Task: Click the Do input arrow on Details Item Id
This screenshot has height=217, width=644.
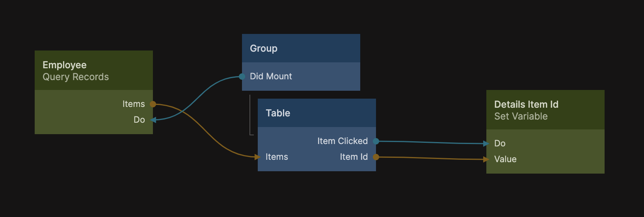Action: point(487,144)
